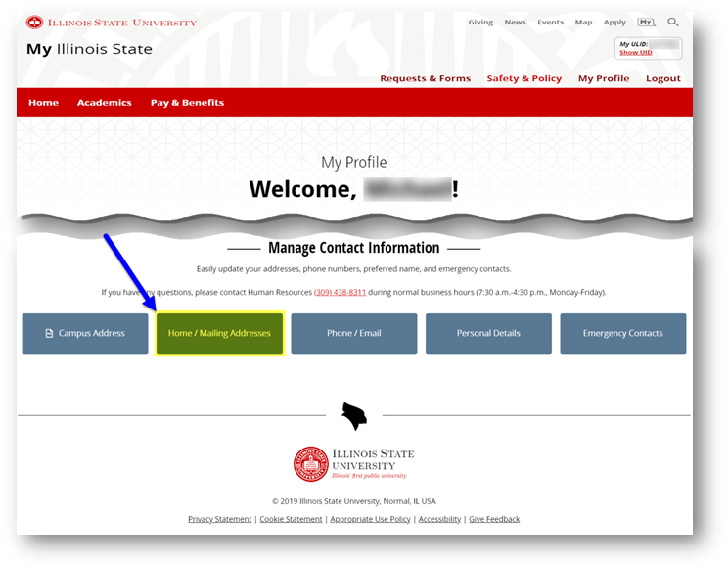728x568 pixels.
Task: Click the My Profile page heading
Action: pos(354,163)
